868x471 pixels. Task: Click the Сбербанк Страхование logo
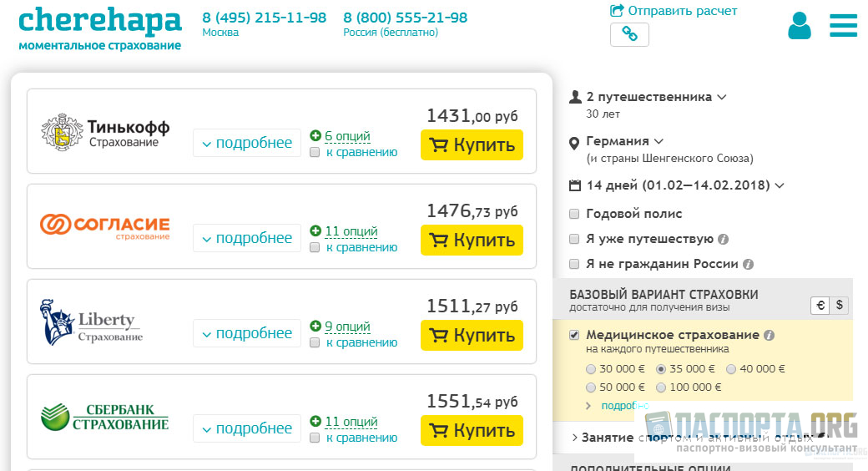click(104, 418)
